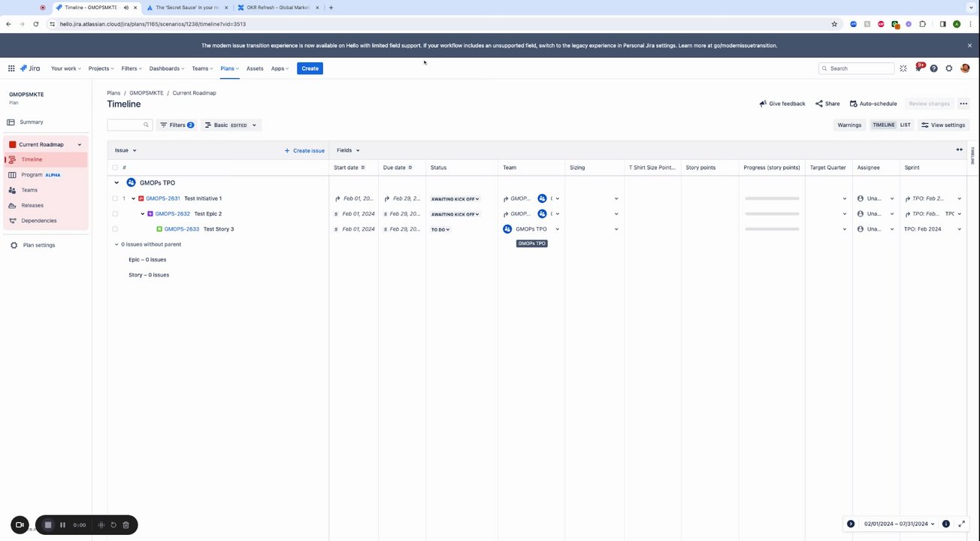Check the GMOPS-2632 row checkbox
980x541 pixels.
[x=115, y=213]
